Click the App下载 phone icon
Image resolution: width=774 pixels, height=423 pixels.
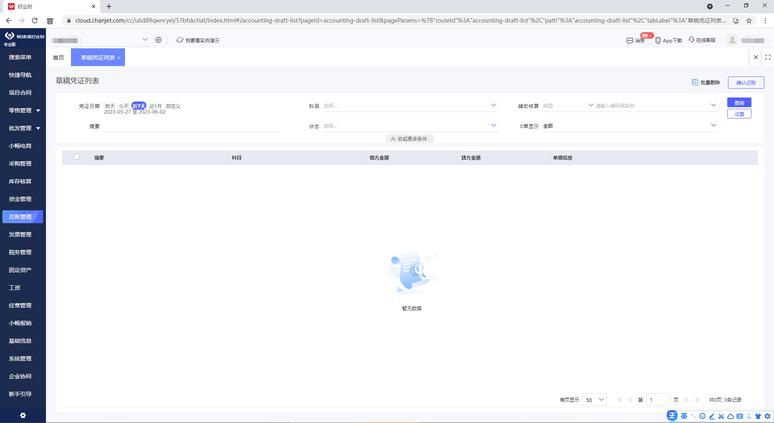(x=658, y=40)
